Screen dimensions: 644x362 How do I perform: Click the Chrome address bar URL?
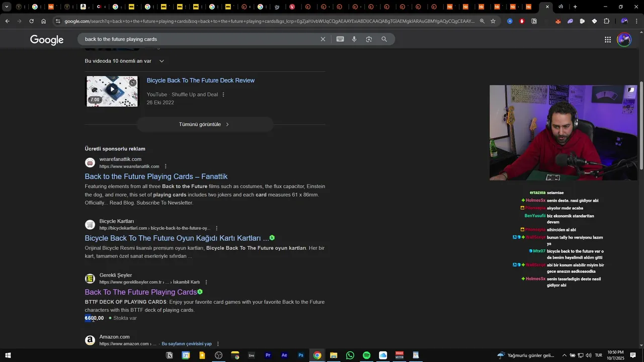point(269,21)
